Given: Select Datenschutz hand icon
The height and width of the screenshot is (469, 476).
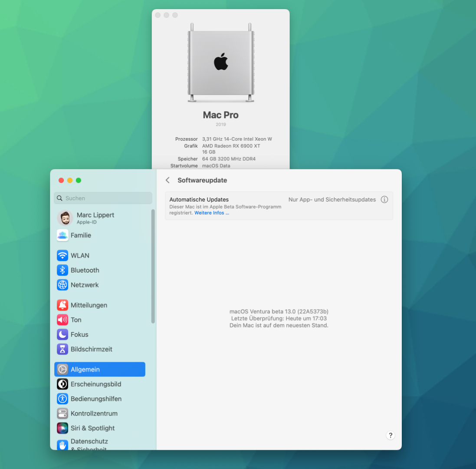Looking at the screenshot, I should pyautogui.click(x=62, y=445).
